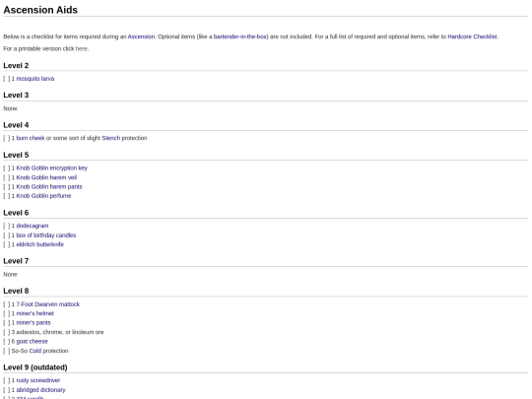Open the dodecagram link
Viewport: 532px width, 399px height.
(x=33, y=226)
